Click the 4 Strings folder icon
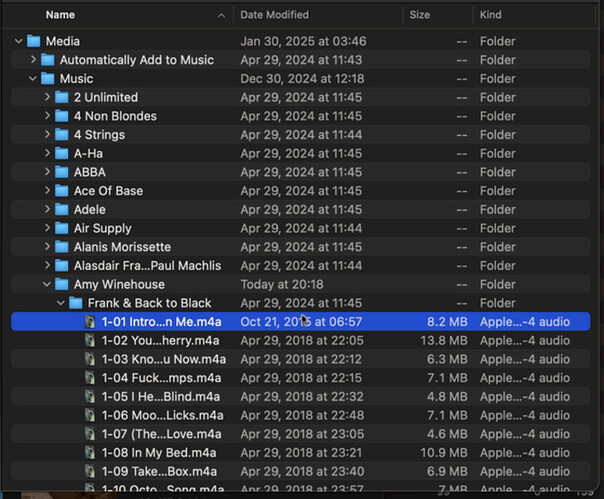Viewport: 604px width, 499px height. point(62,134)
